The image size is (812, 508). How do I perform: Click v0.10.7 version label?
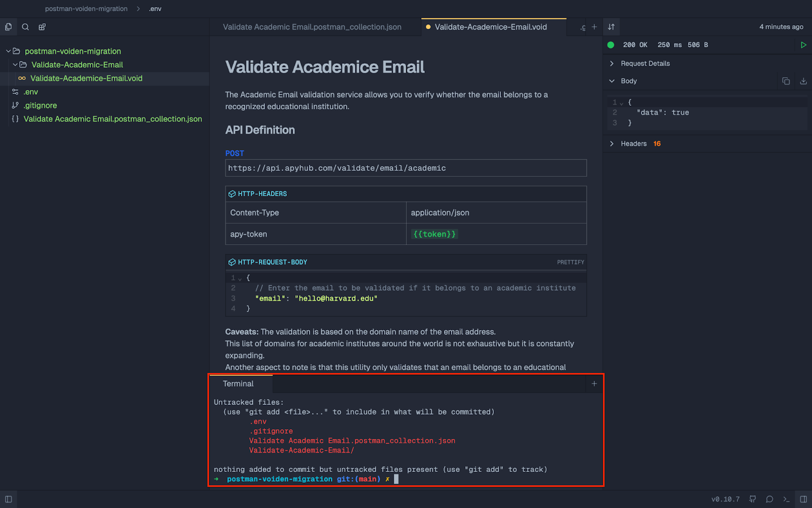click(725, 499)
